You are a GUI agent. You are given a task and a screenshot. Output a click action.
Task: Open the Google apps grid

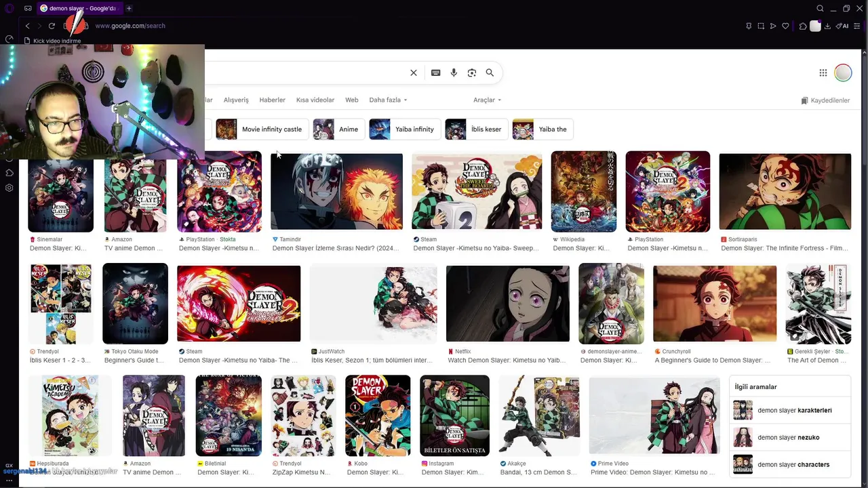coord(823,73)
